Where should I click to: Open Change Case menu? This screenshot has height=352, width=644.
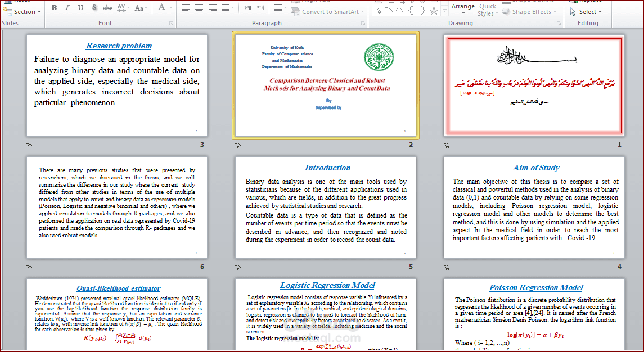pyautogui.click(x=141, y=7)
